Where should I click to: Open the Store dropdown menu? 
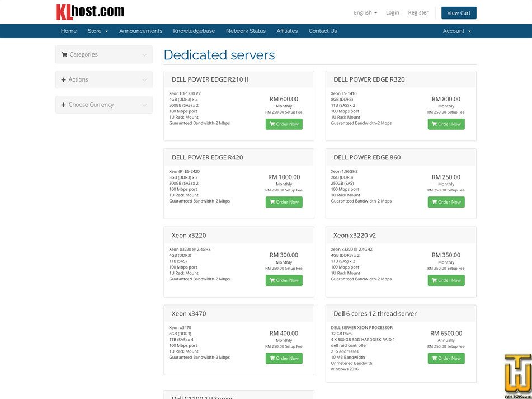98,31
